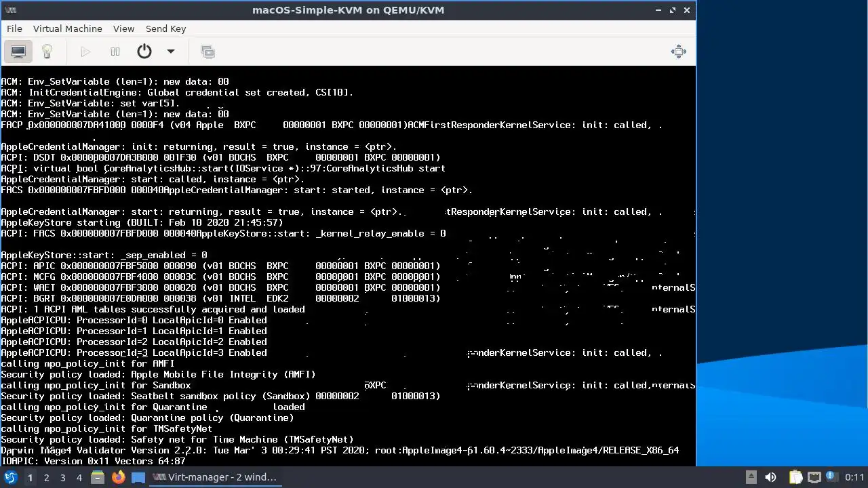
Task: Open shutdown options dropdown arrow
Action: [x=171, y=52]
